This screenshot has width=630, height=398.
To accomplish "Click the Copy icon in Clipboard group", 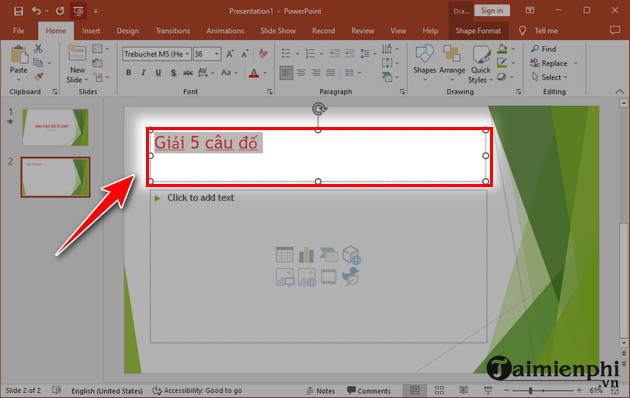I will tap(38, 63).
